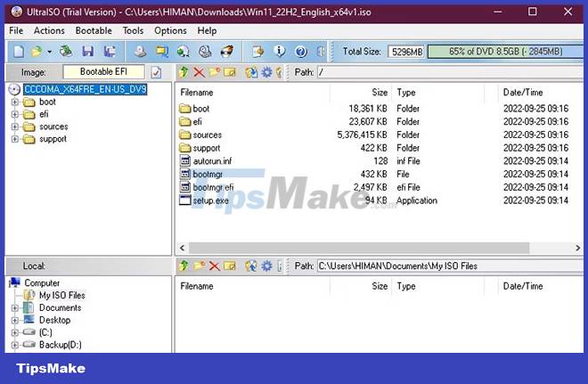Open the Tools menu
The width and height of the screenshot is (588, 384).
coord(133,31)
